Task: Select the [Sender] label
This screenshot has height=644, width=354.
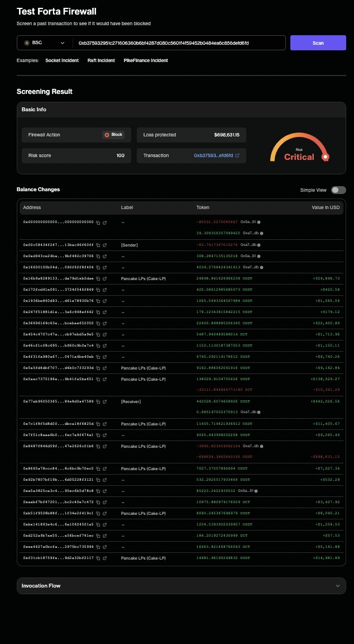Action: (x=129, y=245)
